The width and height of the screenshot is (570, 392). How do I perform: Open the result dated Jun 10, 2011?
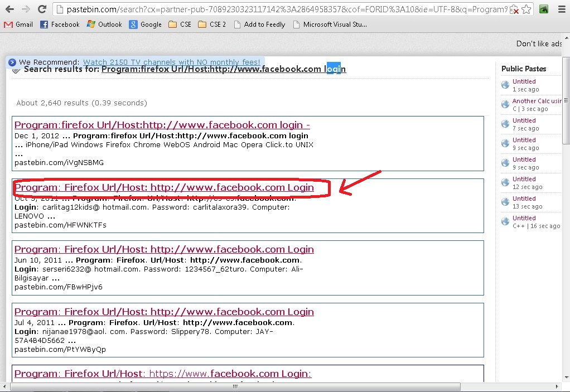click(x=165, y=250)
